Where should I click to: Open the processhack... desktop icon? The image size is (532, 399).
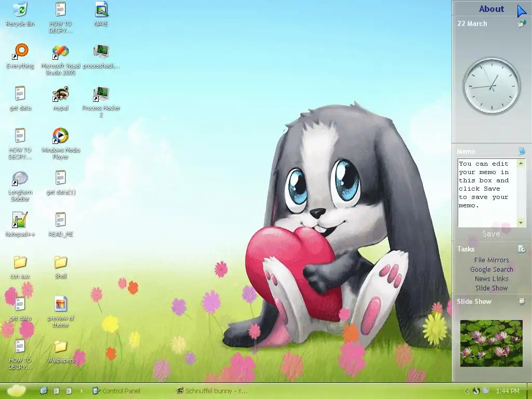point(101,56)
